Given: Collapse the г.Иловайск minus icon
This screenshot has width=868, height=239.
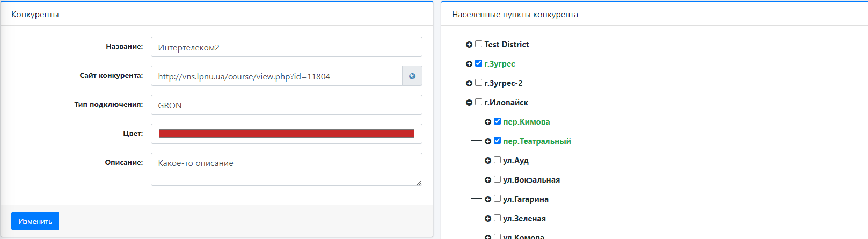Looking at the screenshot, I should [x=469, y=103].
